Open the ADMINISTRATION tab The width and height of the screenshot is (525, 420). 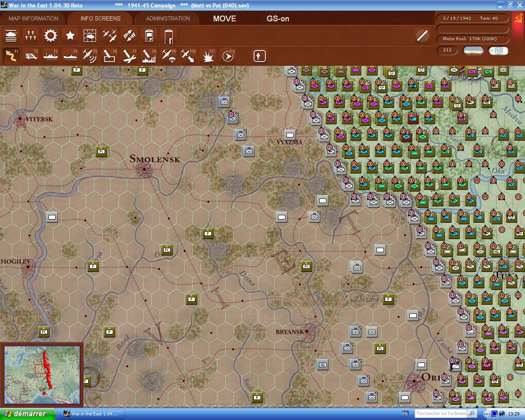tap(168, 18)
